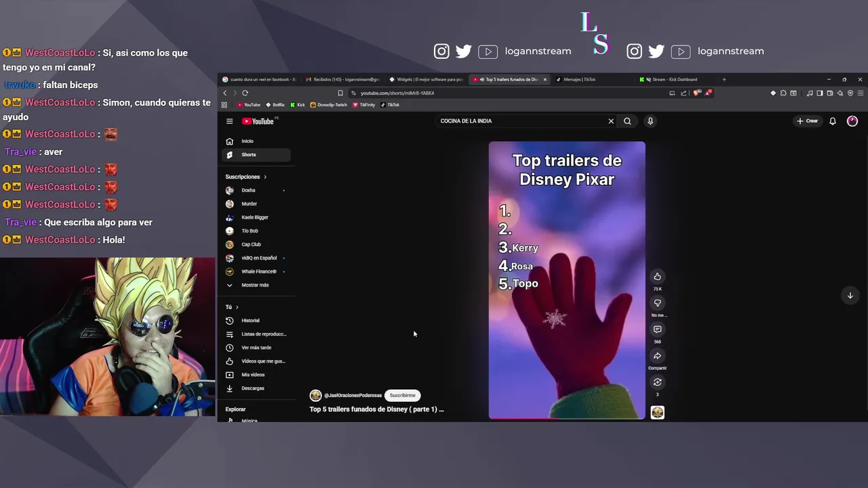Open the Whale Finance channel
This screenshot has height=488, width=868.
(257, 272)
